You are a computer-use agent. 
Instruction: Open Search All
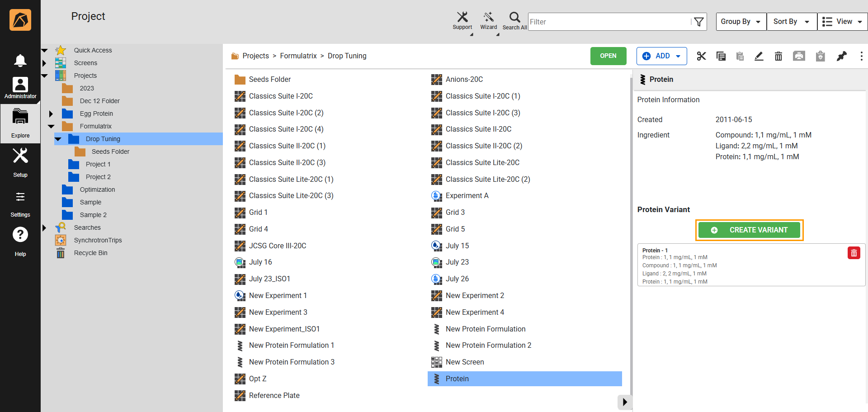point(514,21)
